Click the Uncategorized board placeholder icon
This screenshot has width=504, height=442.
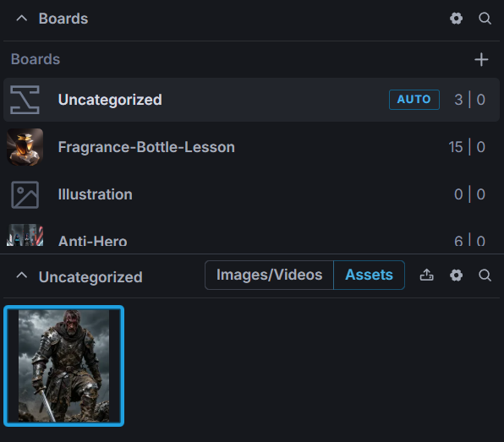pos(25,100)
